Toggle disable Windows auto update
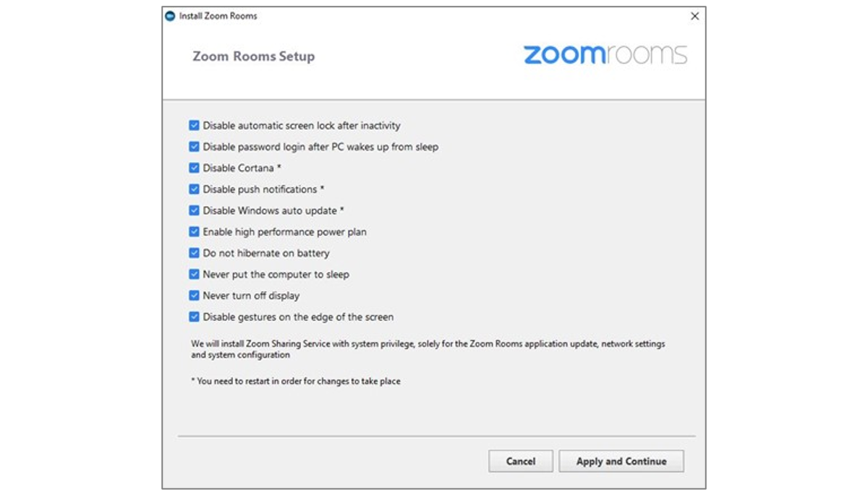868x502 pixels. [x=194, y=210]
